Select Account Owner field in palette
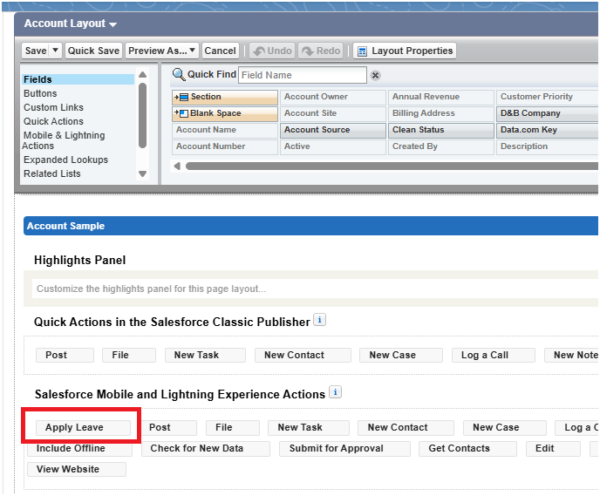 (333, 97)
